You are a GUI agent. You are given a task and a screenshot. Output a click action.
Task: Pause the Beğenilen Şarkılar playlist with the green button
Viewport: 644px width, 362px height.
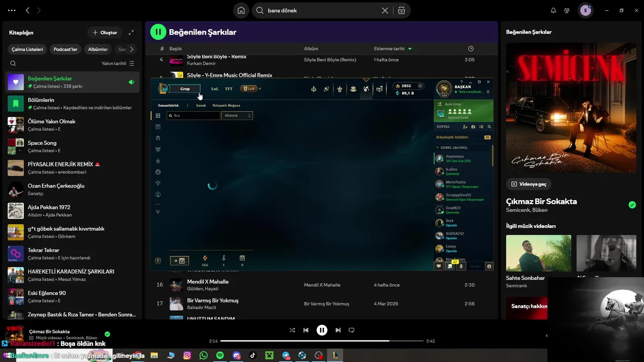coord(158,32)
